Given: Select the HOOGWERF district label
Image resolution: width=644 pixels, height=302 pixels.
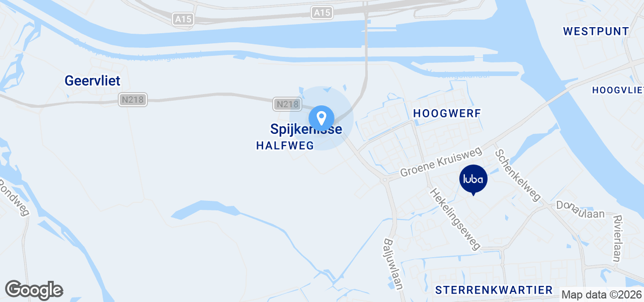Looking at the screenshot, I should tap(447, 114).
